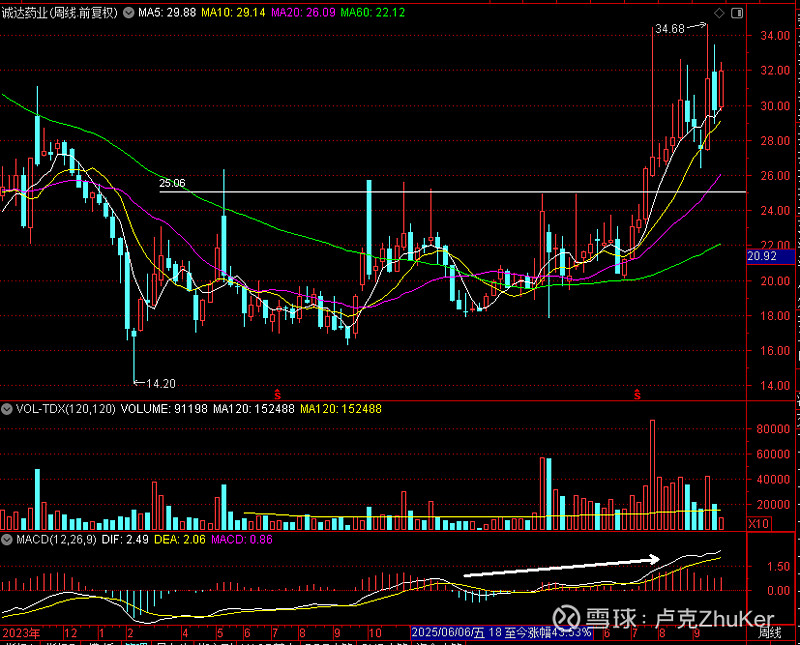Select the 25.06 horizontal line label

click(x=172, y=183)
